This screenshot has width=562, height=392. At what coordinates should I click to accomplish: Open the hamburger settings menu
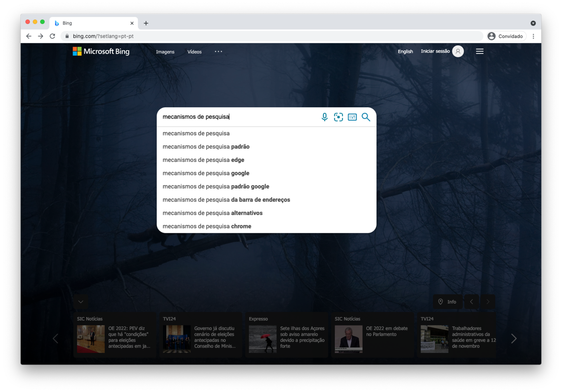pos(480,51)
